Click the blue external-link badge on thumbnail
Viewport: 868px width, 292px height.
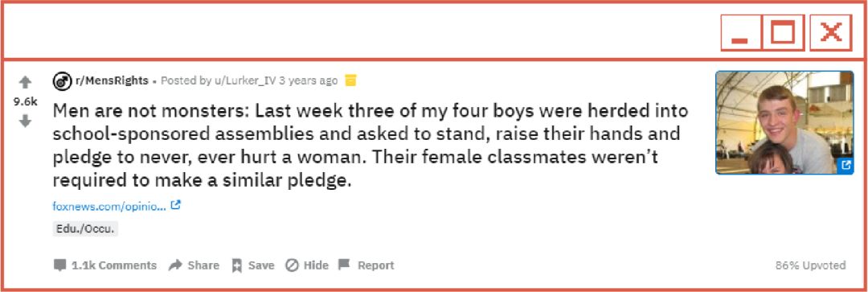point(845,165)
